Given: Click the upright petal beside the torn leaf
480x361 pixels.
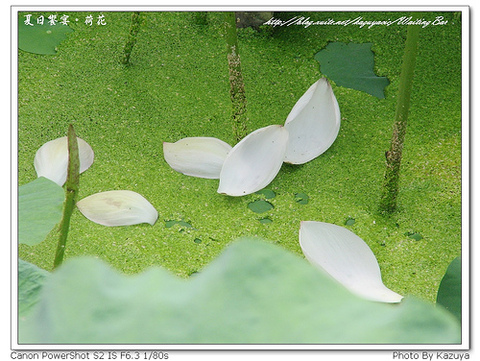Looking at the screenshot, I should click(312, 122).
